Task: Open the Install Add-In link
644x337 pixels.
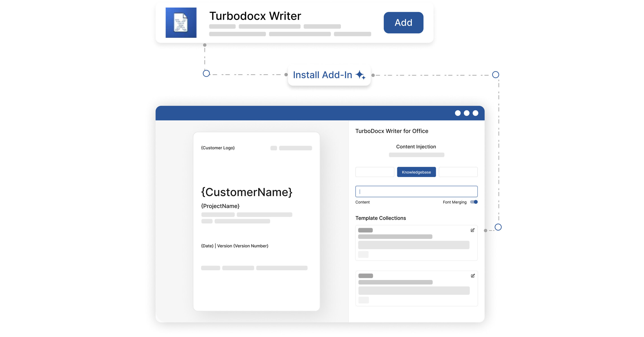Action: pos(322,75)
